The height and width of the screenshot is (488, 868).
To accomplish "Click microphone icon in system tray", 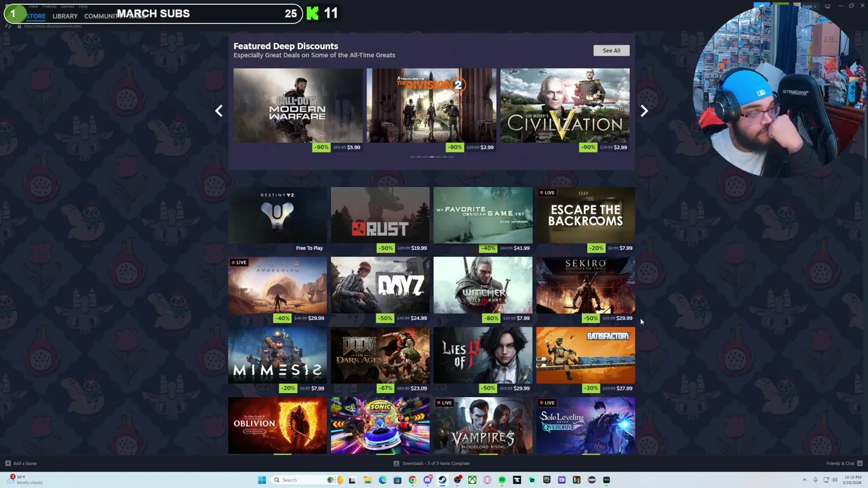I will pyautogui.click(x=815, y=480).
